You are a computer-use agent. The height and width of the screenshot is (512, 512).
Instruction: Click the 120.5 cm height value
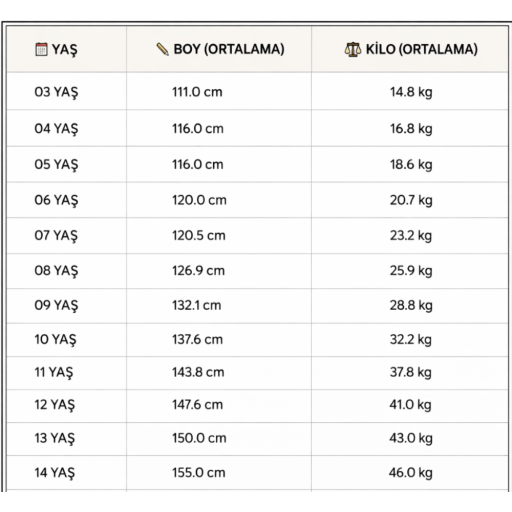tap(199, 235)
